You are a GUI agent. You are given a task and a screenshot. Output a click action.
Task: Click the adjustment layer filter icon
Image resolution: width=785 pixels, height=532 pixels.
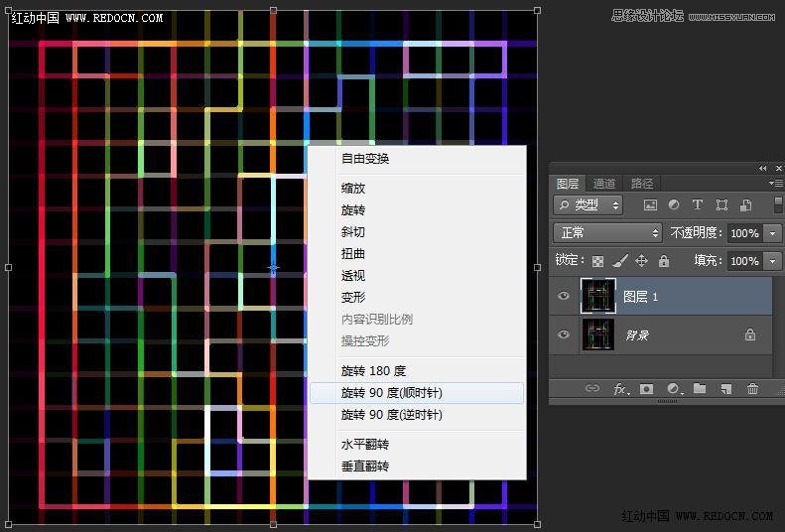click(674, 205)
